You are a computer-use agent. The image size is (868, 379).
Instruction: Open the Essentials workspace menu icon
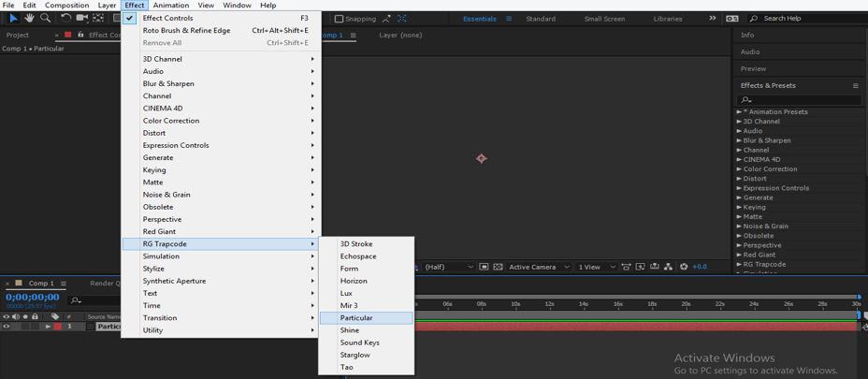[x=509, y=19]
